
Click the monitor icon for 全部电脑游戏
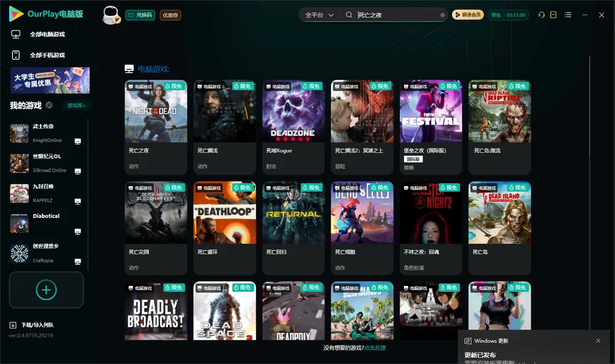click(16, 34)
